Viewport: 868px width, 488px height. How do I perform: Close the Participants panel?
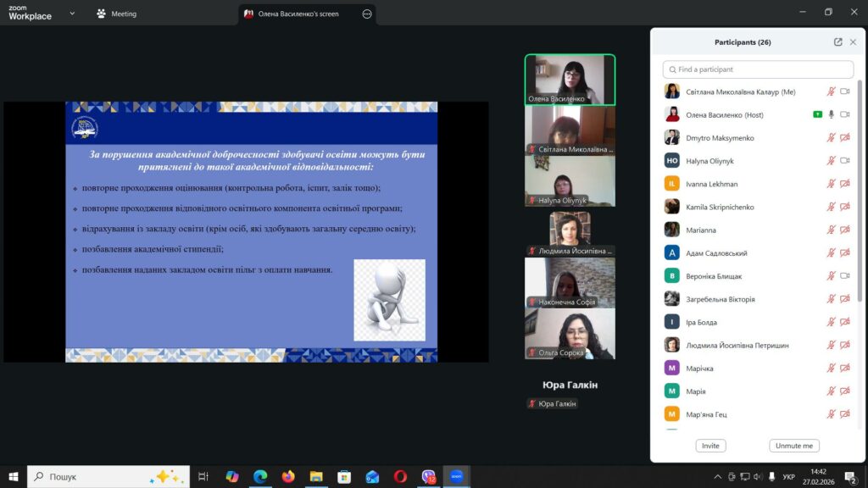click(853, 42)
